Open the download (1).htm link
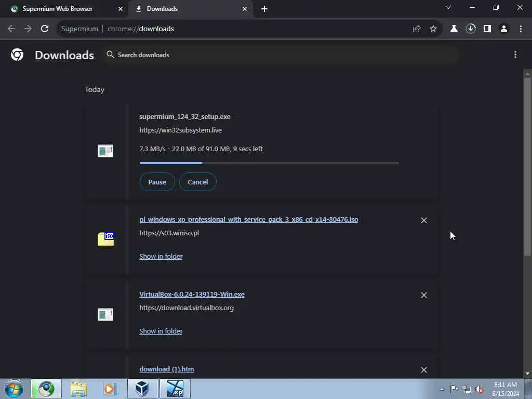The image size is (532, 399). coord(167,369)
